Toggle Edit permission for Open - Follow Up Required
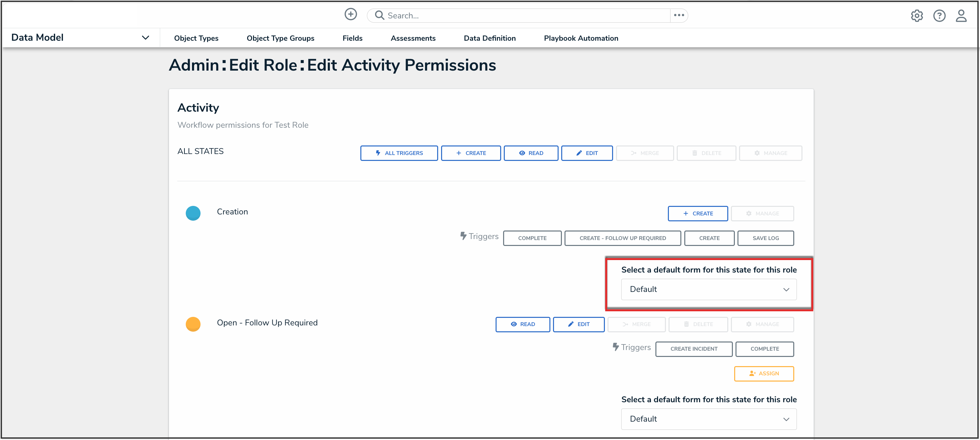Image resolution: width=980 pixels, height=440 pixels. coord(578,324)
